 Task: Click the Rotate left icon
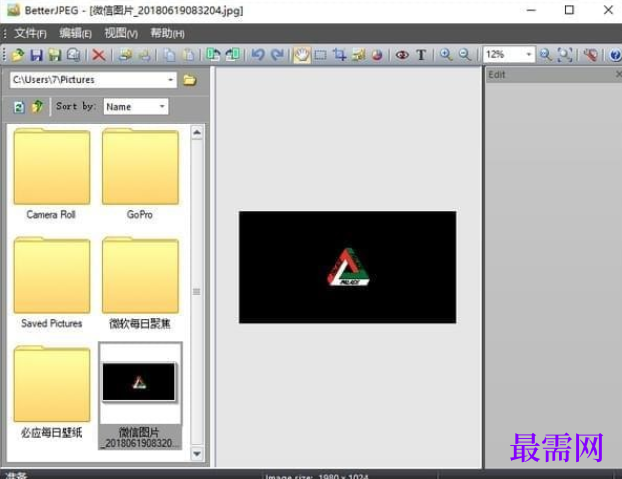click(213, 55)
